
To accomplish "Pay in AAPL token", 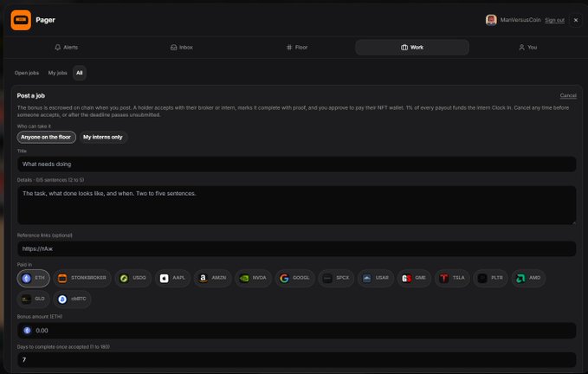I will point(172,278).
